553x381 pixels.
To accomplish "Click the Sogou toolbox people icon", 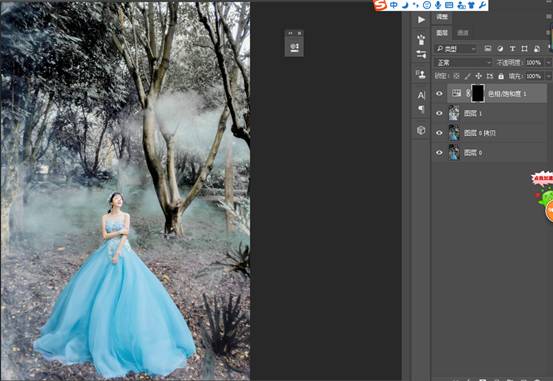I will pos(461,5).
